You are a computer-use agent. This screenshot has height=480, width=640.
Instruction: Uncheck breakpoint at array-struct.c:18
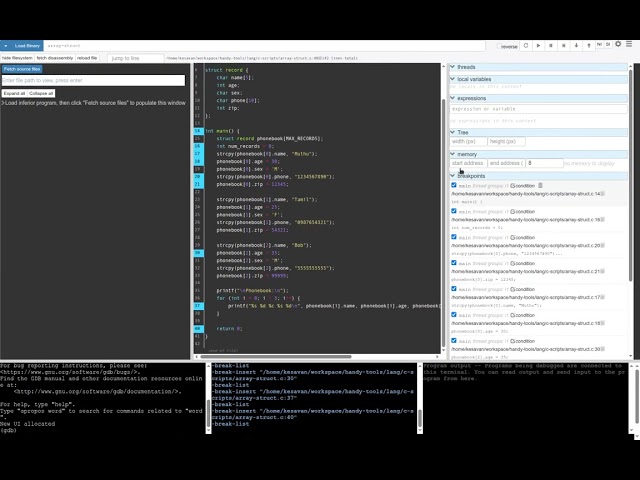(x=453, y=315)
